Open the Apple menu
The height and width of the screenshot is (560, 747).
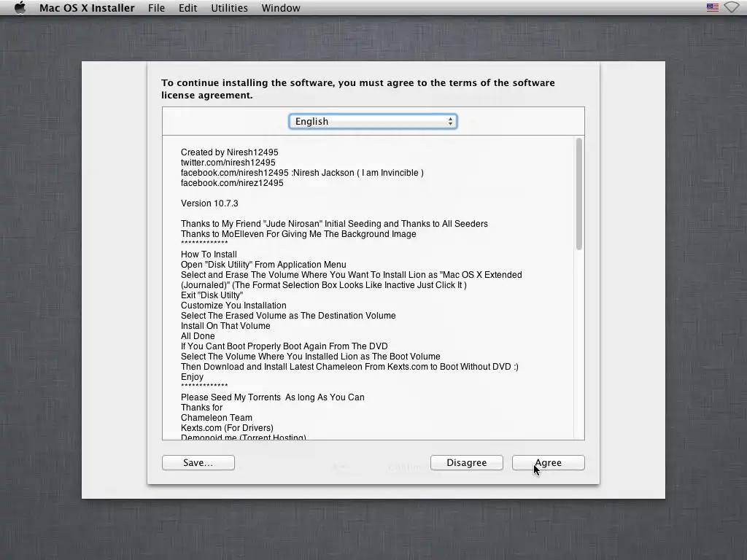[20, 7]
